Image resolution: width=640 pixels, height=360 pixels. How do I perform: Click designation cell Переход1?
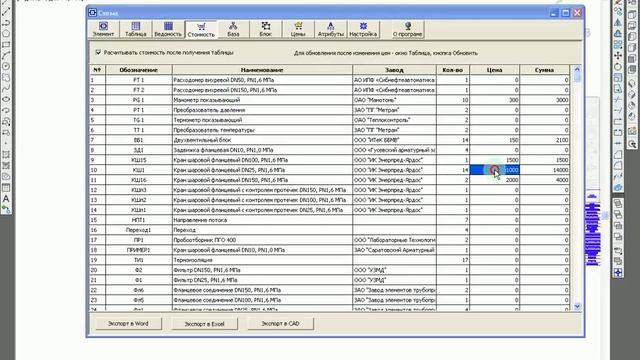pos(138,230)
